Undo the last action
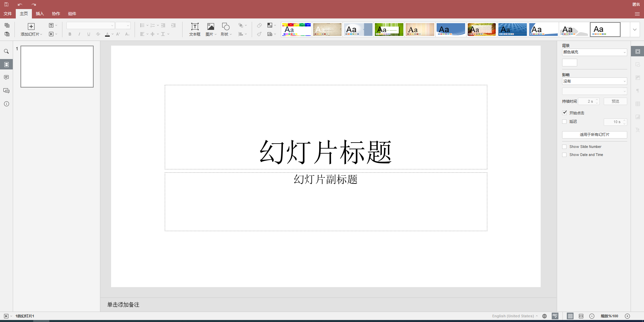Viewport: 644px width, 322px height. 20,4
